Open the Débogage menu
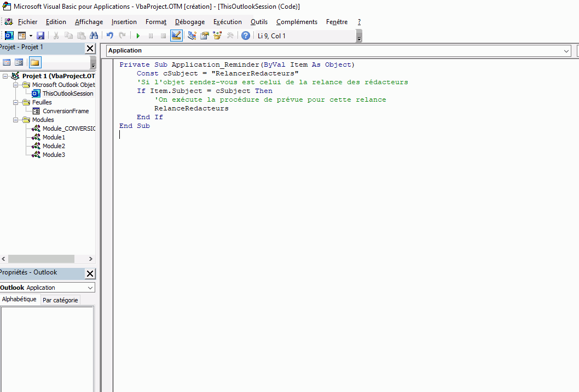Screen dimensions: 579x392 pos(189,22)
